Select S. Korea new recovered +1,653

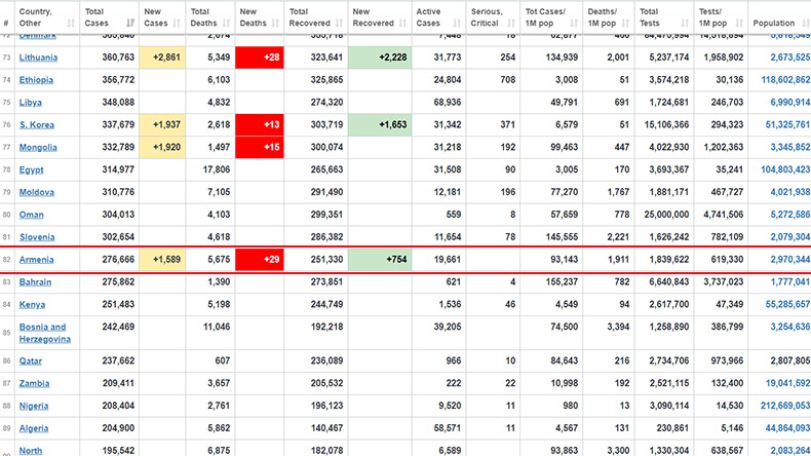point(380,125)
